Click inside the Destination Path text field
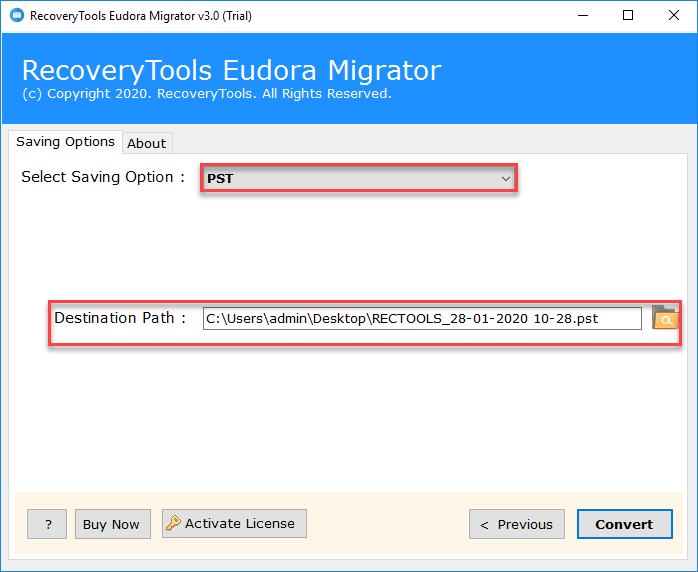 tap(422, 319)
